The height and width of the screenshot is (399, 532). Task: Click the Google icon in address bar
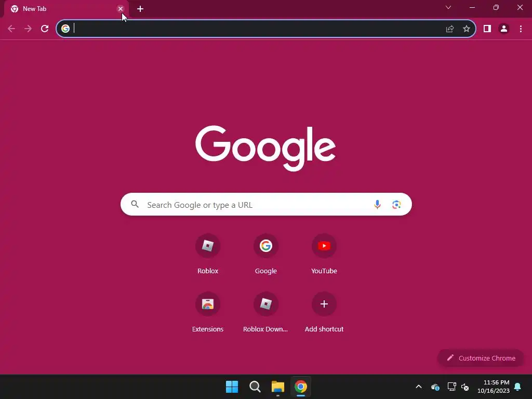click(65, 29)
